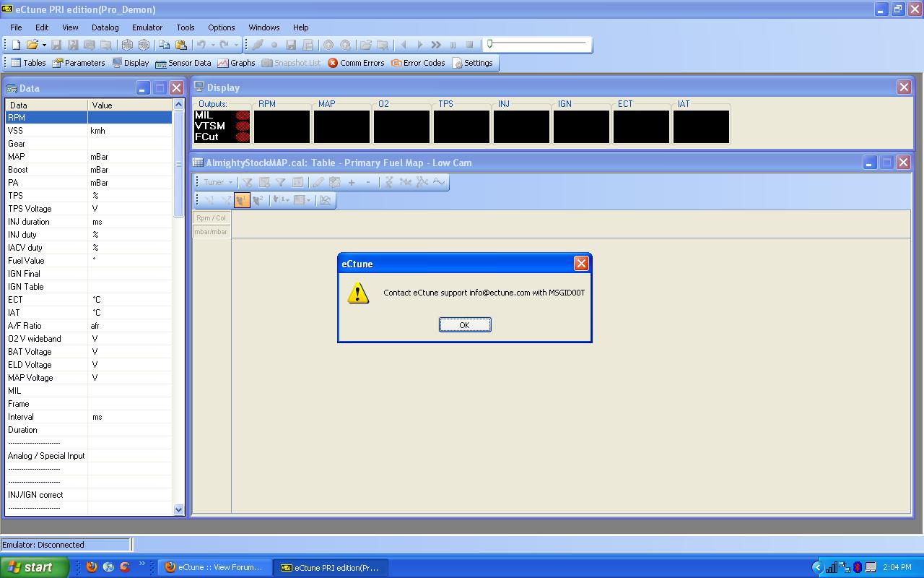Expand the Undo history dropdown arrow
Image resolution: width=924 pixels, height=578 pixels.
pyautogui.click(x=213, y=45)
